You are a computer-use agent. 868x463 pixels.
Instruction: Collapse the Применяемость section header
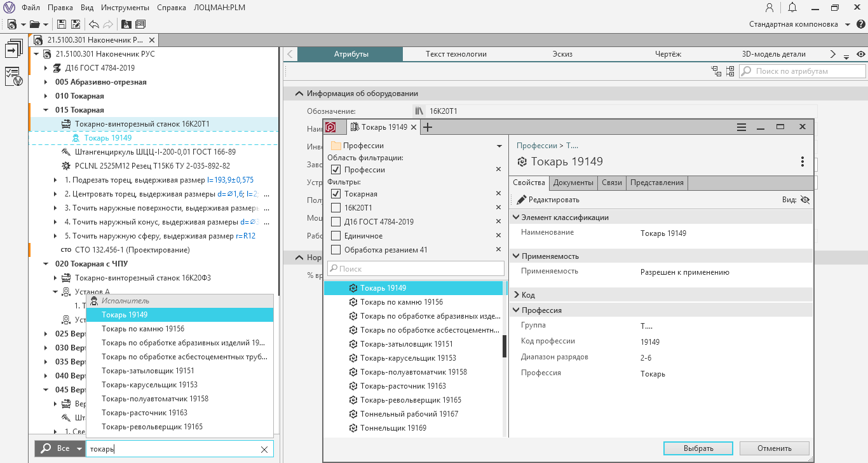tap(516, 256)
